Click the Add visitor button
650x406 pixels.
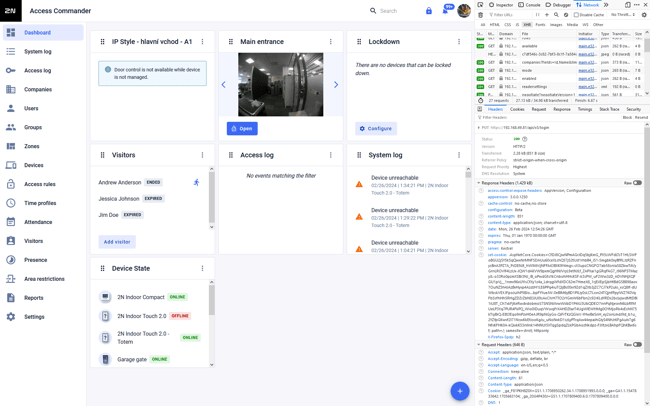[x=117, y=242]
